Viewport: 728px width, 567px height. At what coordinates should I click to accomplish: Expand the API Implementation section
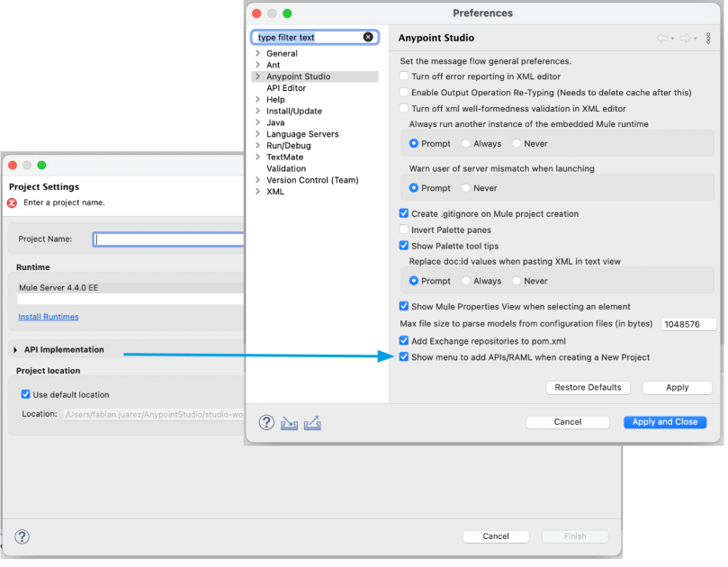pos(15,350)
